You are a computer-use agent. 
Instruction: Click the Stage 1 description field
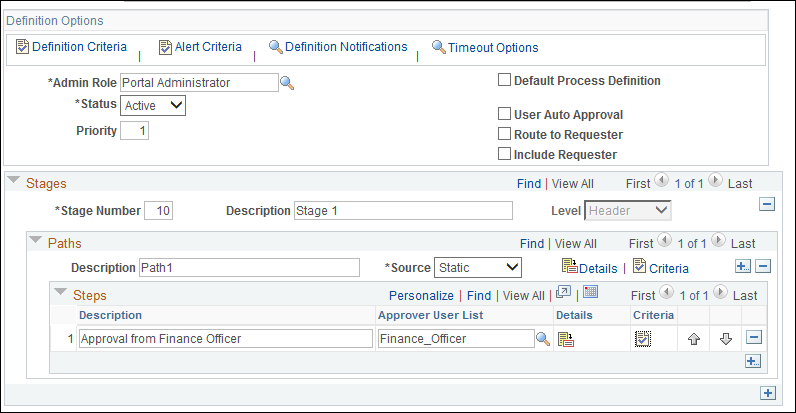(403, 211)
